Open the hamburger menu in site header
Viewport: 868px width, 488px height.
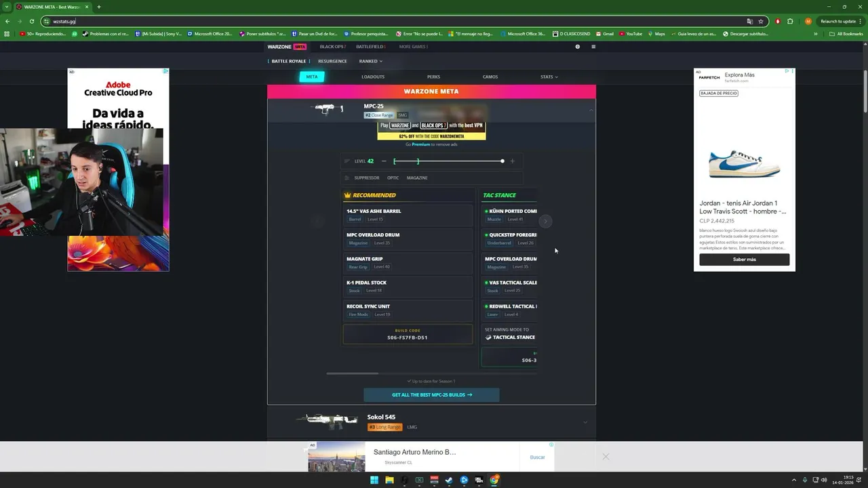[x=593, y=47]
